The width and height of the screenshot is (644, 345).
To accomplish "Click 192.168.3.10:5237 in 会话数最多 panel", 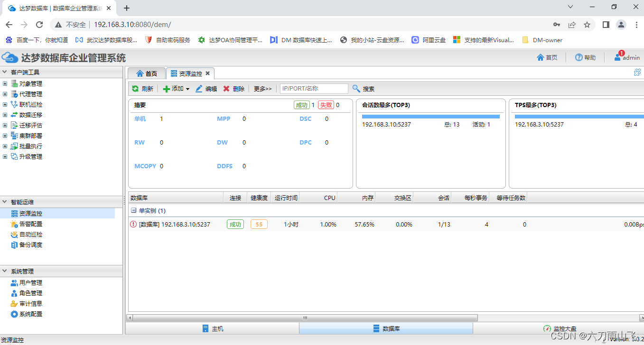I will tap(386, 124).
